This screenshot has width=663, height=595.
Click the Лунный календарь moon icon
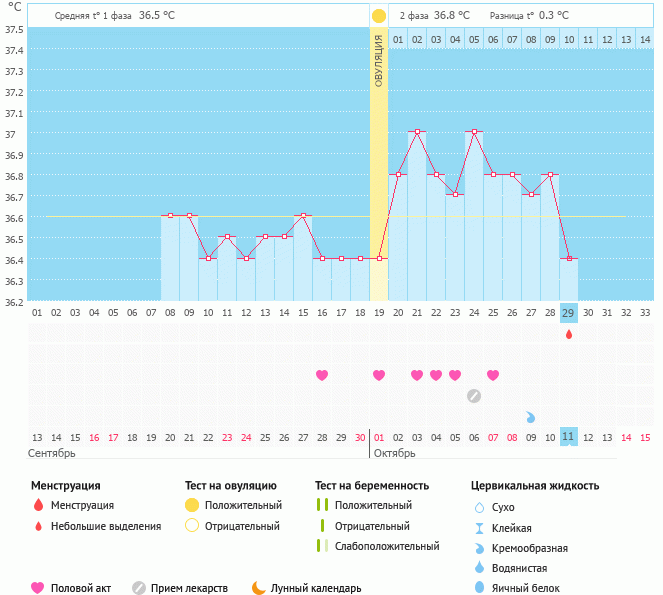[259, 588]
